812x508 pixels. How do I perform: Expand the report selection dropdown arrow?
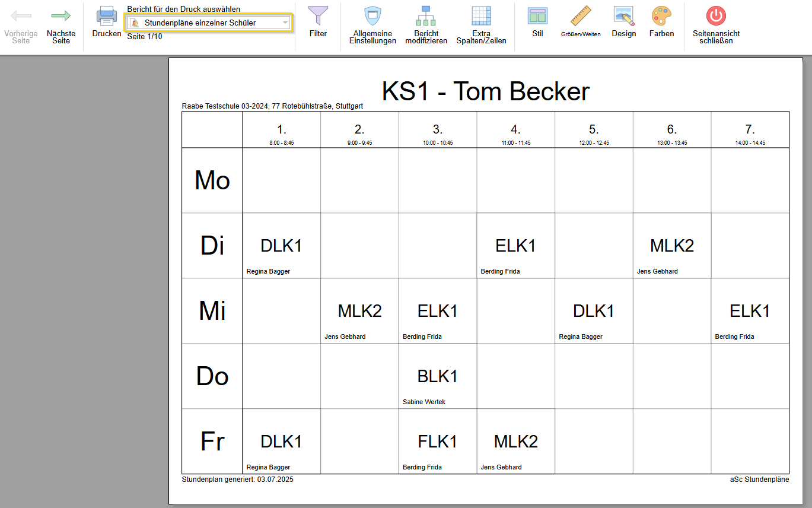[285, 23]
